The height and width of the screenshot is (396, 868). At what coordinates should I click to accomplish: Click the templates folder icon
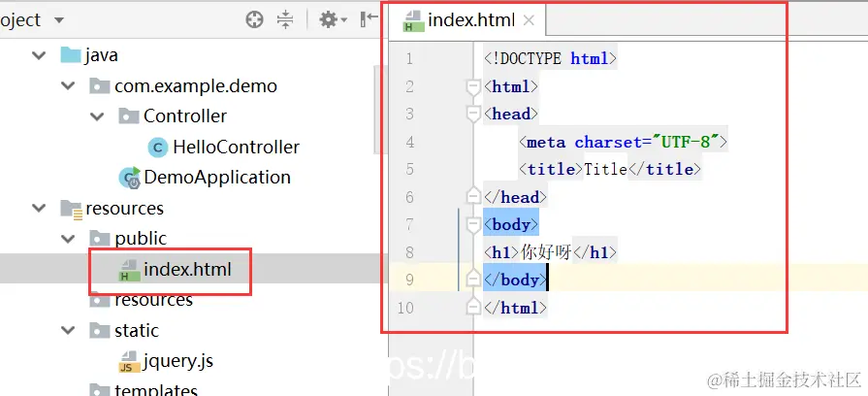(x=100, y=390)
